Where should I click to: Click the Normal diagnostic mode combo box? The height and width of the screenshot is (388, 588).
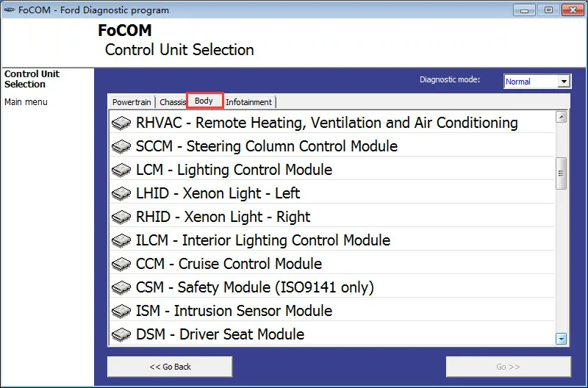pos(537,82)
